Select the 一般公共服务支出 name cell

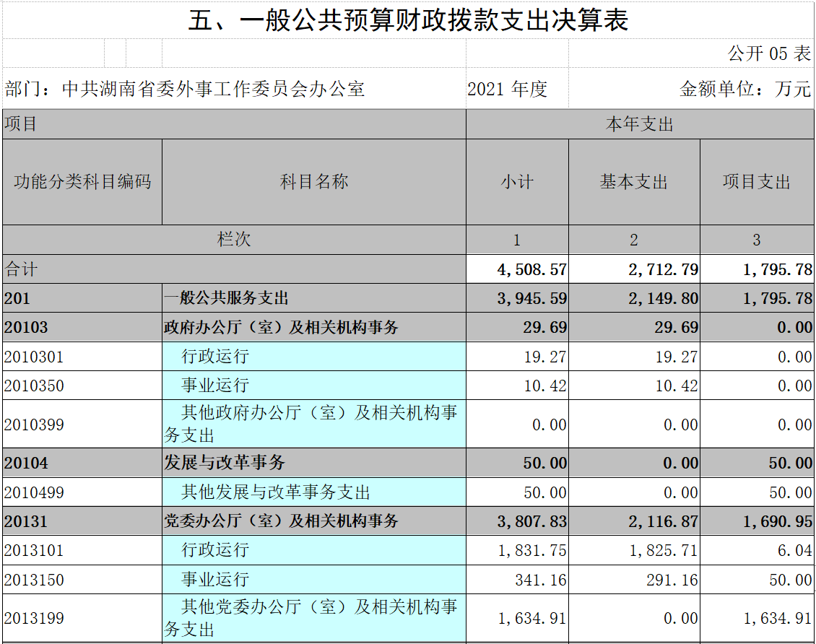point(314,298)
